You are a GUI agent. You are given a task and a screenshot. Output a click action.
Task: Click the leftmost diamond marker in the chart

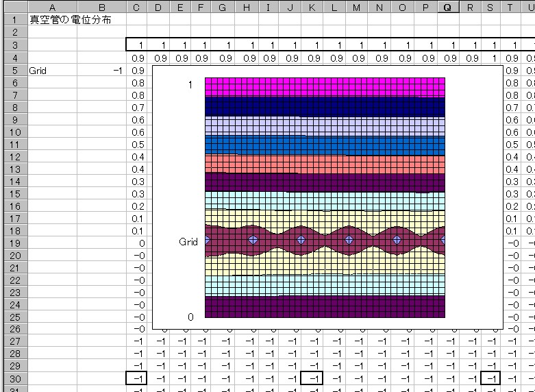coord(253,240)
